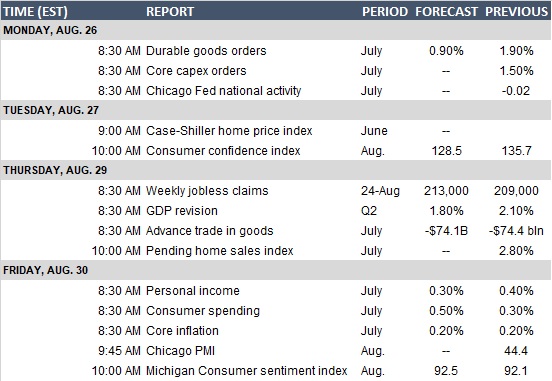
Task: Click Core capex orders report name
Action: [x=196, y=71]
